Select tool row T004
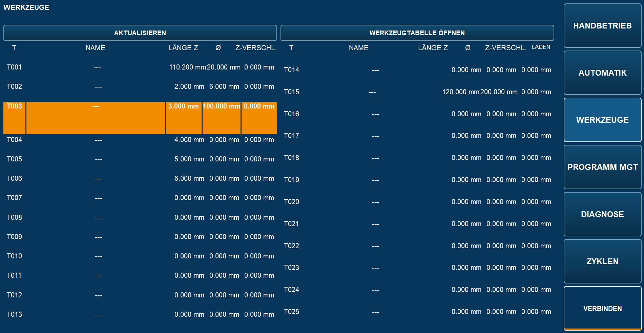The width and height of the screenshot is (644, 333). tap(140, 140)
